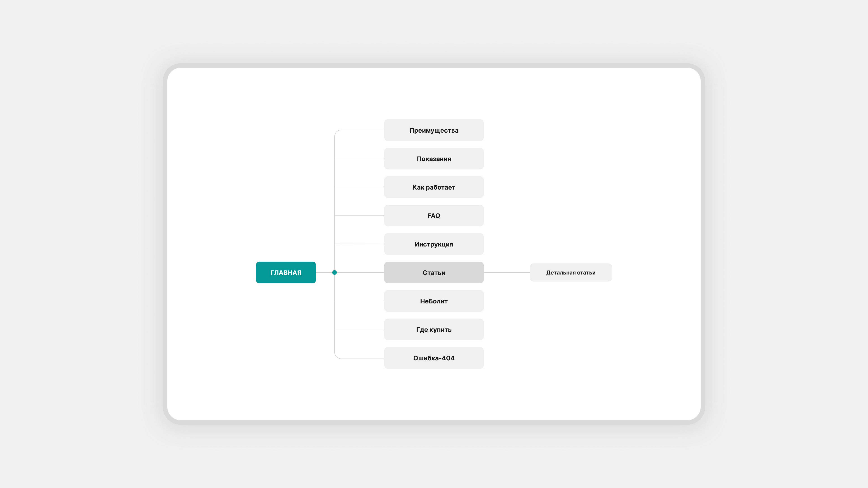Click the connector line between Статьи and Детальная статьи
Screen dimensions: 868x488
click(506, 272)
